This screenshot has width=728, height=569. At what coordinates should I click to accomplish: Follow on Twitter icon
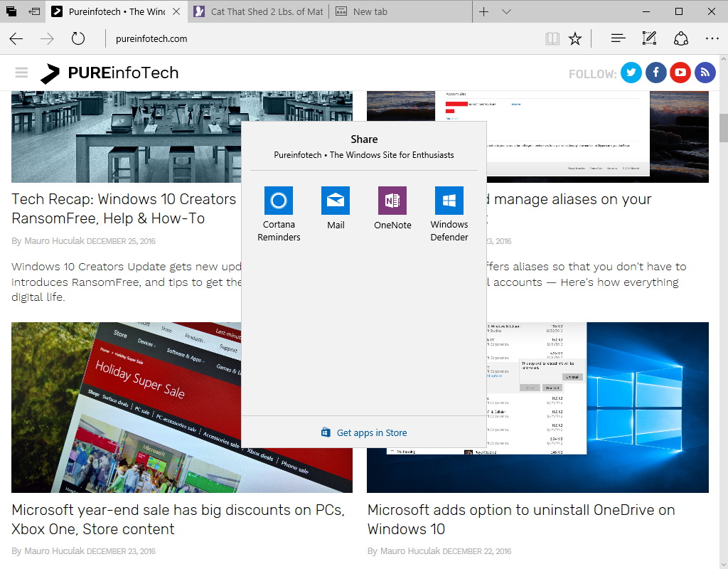pos(631,73)
